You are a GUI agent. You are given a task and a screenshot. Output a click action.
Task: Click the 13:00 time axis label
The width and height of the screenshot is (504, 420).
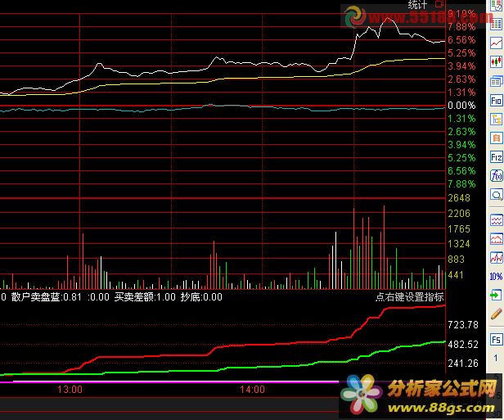click(70, 390)
